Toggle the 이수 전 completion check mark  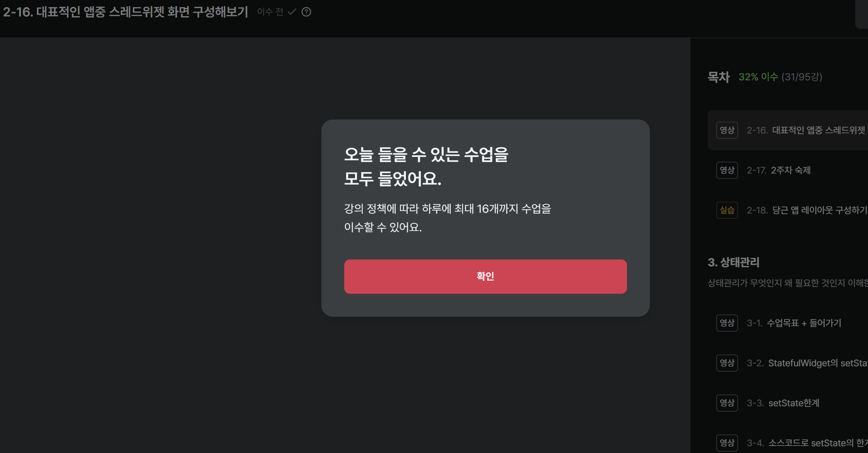(x=292, y=12)
